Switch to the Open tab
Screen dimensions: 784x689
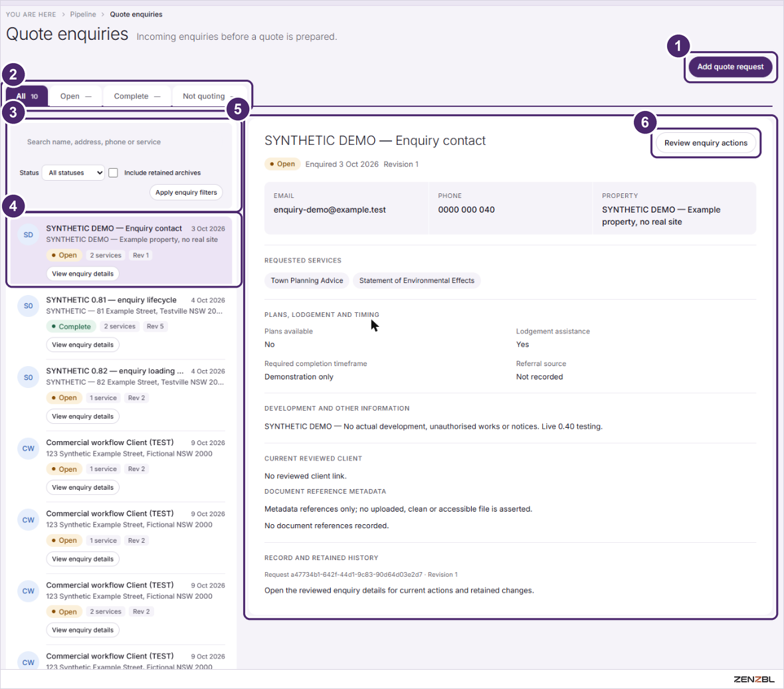click(x=76, y=96)
